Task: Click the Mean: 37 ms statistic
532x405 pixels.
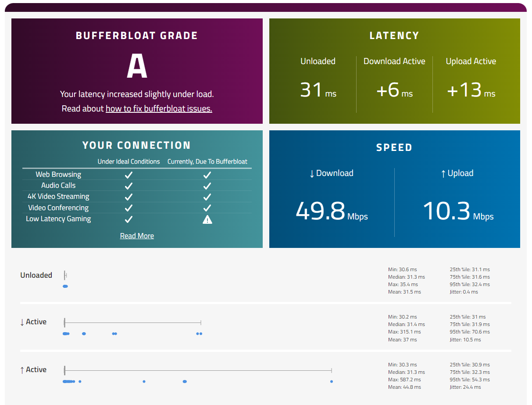Action: [x=403, y=340]
